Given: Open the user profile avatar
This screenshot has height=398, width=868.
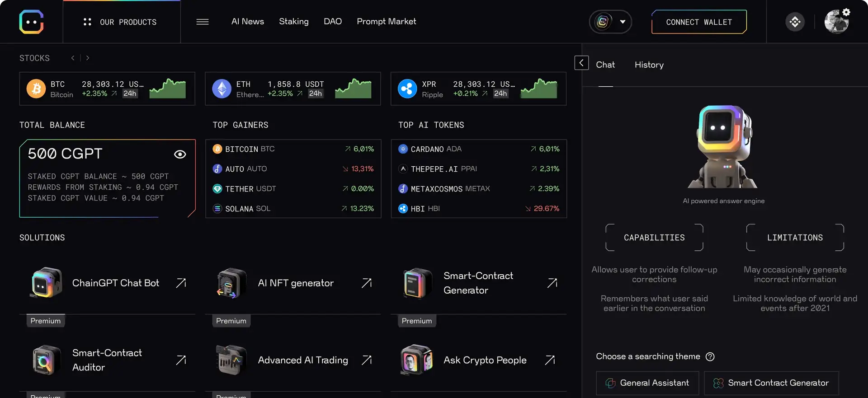Looking at the screenshot, I should click(x=836, y=22).
